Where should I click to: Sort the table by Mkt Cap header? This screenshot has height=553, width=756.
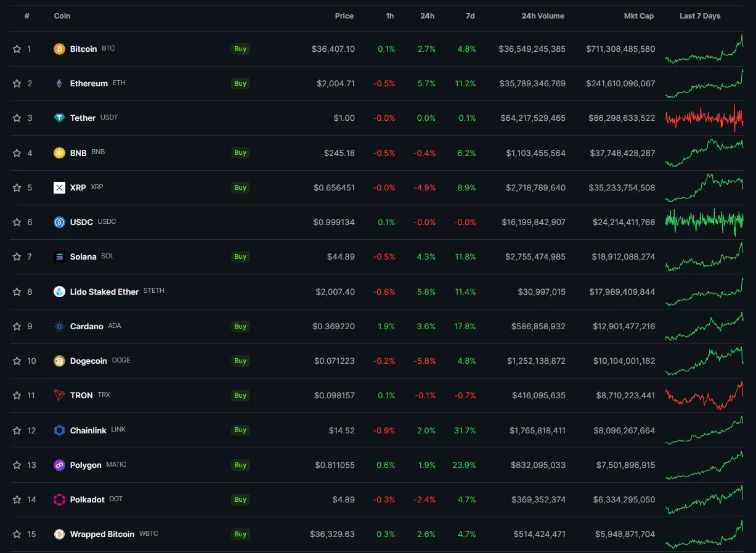(x=639, y=16)
